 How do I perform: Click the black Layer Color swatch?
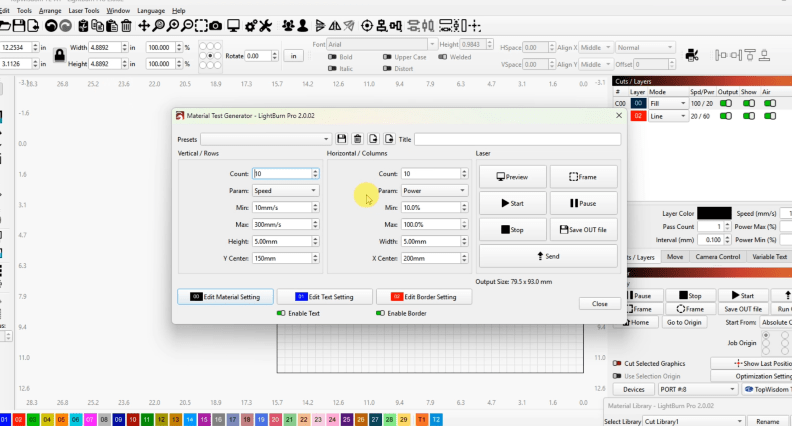[714, 213]
